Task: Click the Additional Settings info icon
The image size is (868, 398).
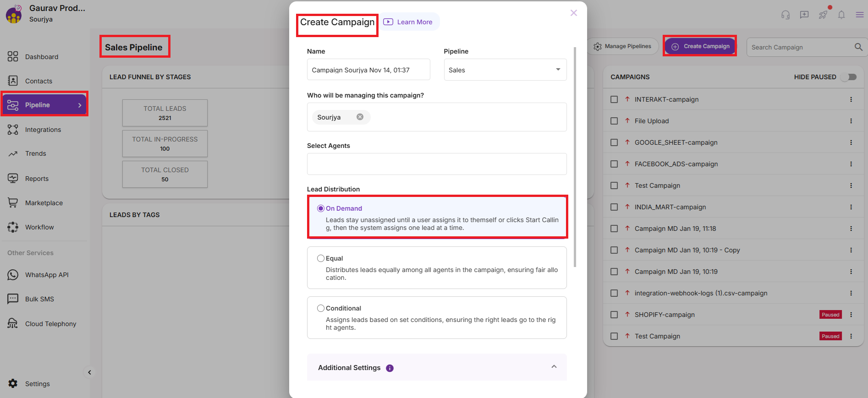Action: 390,368
